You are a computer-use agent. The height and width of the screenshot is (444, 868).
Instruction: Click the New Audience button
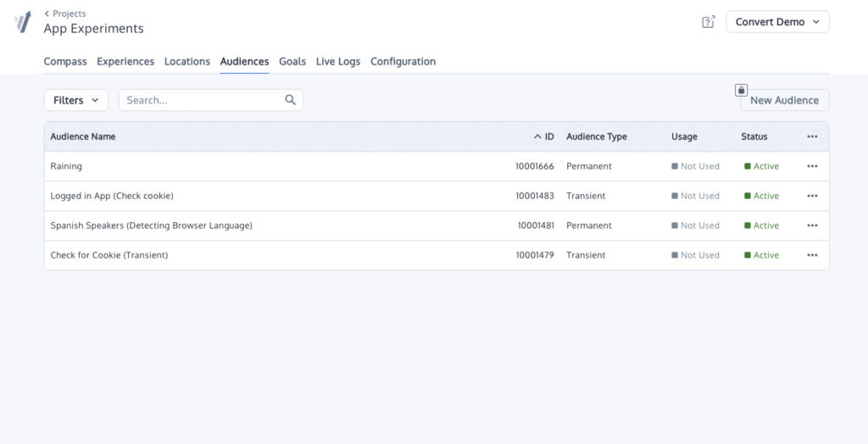tap(784, 100)
